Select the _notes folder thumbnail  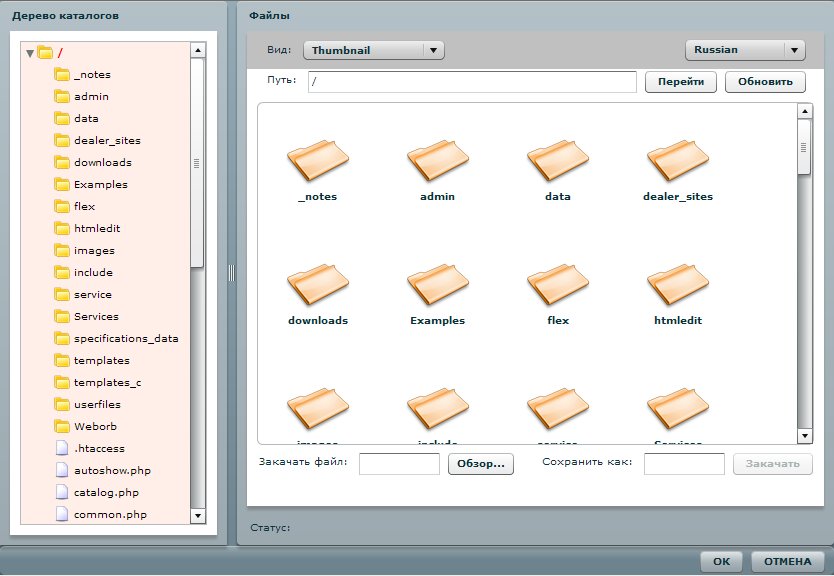point(317,160)
